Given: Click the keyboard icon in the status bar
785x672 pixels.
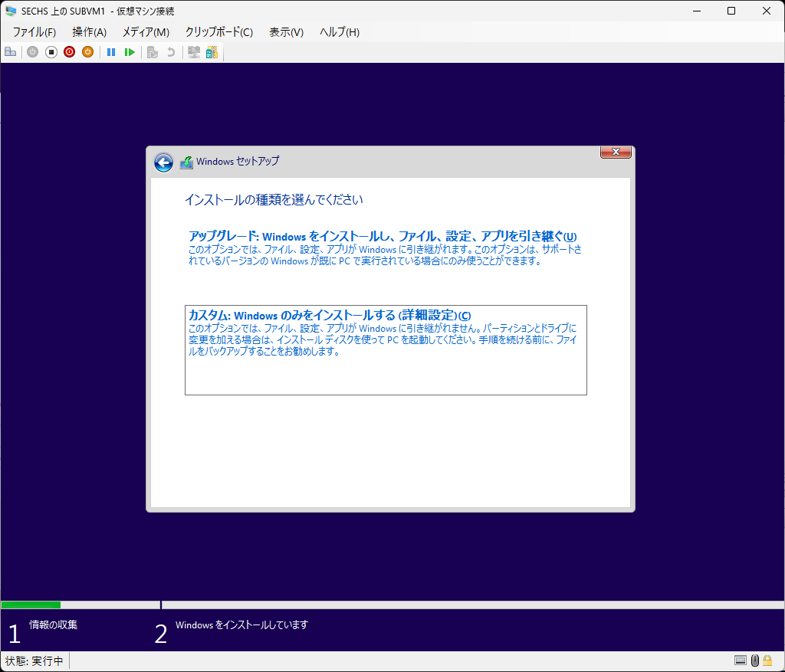Looking at the screenshot, I should point(740,661).
